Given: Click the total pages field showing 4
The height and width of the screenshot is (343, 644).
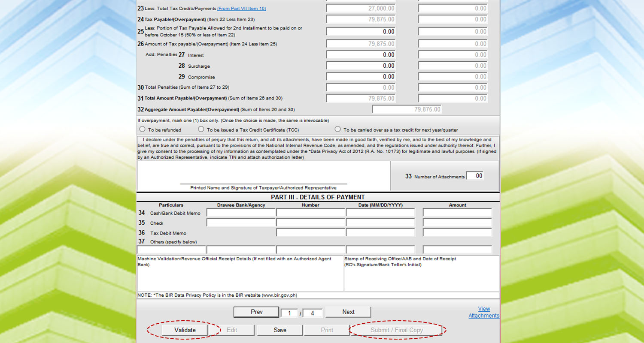Looking at the screenshot, I should 313,313.
